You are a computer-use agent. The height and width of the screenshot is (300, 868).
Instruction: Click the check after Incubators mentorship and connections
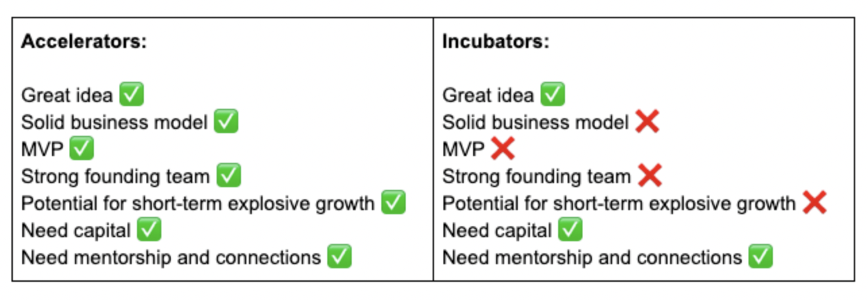761,257
